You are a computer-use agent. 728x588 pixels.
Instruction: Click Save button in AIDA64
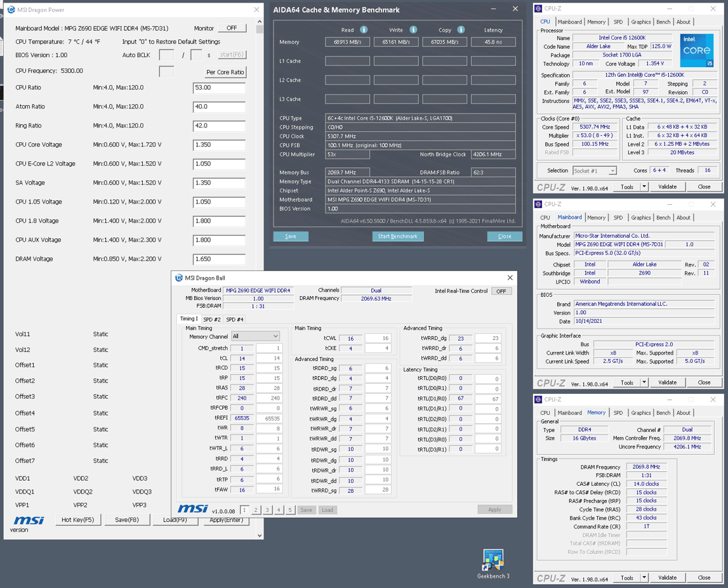click(291, 237)
